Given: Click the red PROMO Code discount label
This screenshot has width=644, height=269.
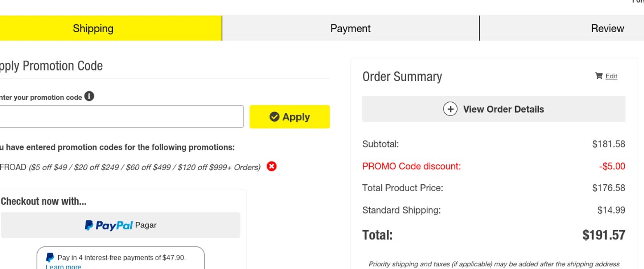Looking at the screenshot, I should pyautogui.click(x=411, y=166).
